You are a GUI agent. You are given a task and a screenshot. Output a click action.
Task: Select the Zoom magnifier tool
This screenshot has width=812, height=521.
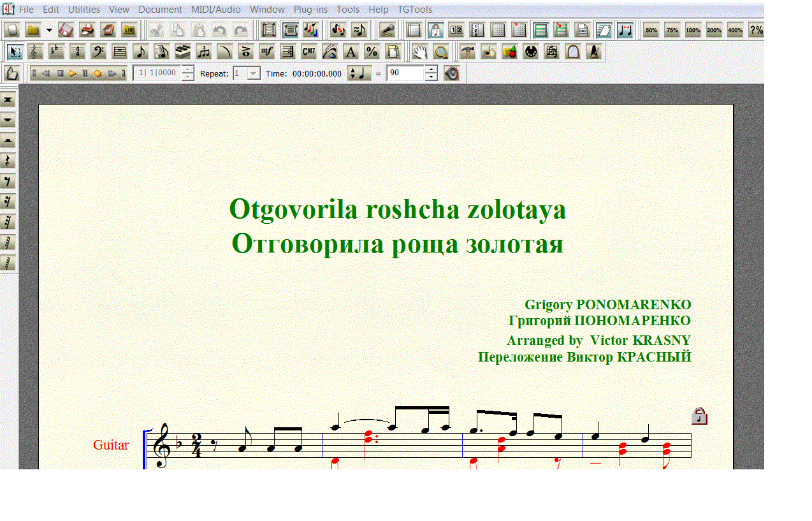pos(440,52)
